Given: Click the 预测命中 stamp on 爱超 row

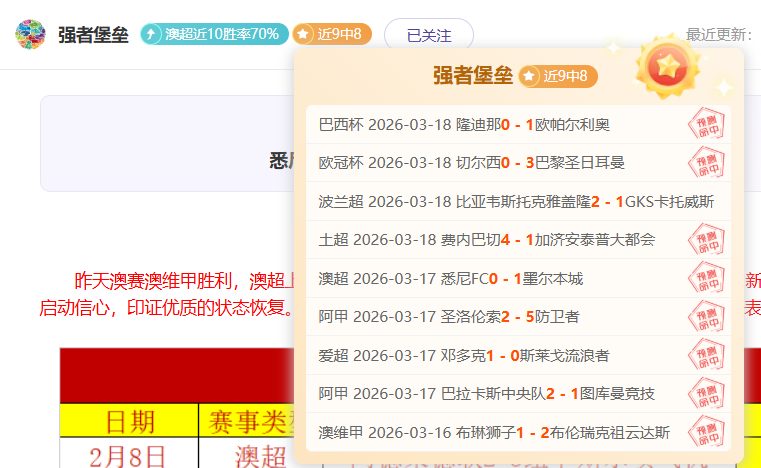Looking at the screenshot, I should tap(707, 355).
